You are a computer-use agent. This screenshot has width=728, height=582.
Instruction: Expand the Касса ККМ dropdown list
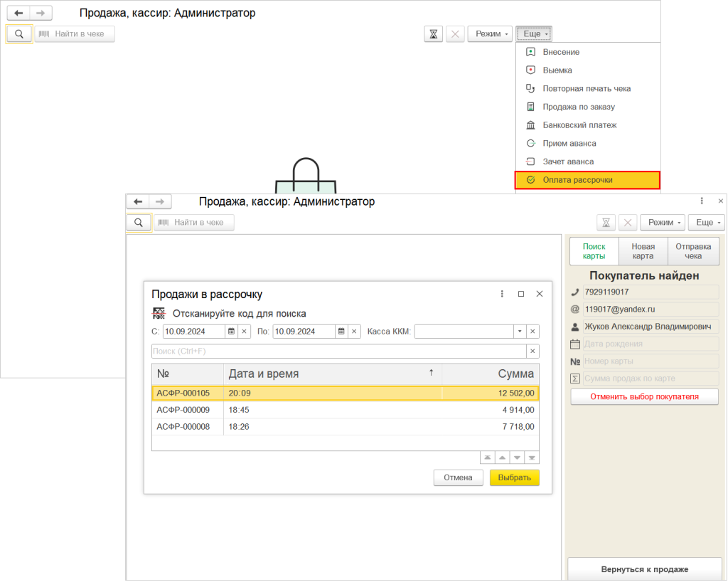(519, 332)
